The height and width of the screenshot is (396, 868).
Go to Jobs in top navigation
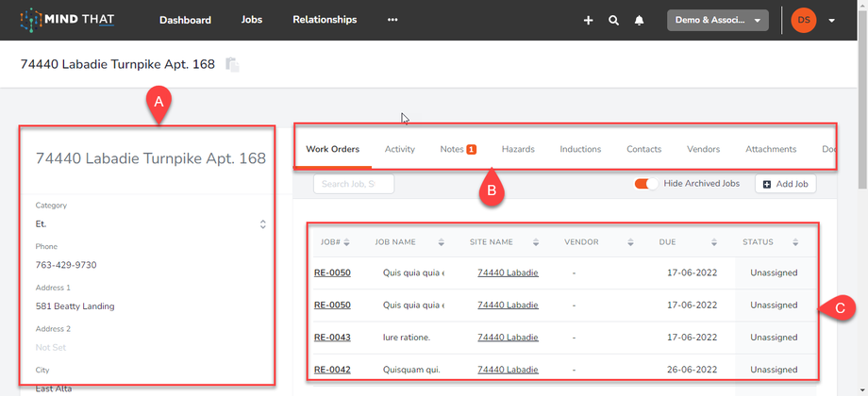[x=252, y=20]
